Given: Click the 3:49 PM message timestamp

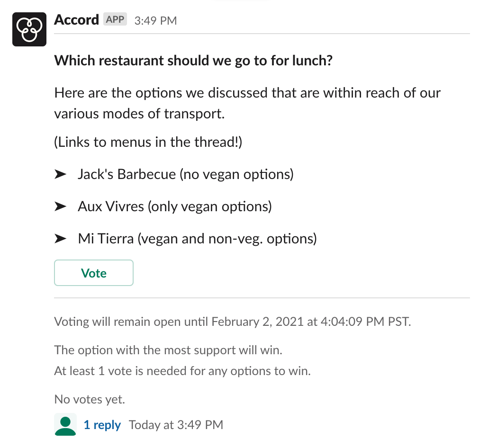Looking at the screenshot, I should 156,20.
